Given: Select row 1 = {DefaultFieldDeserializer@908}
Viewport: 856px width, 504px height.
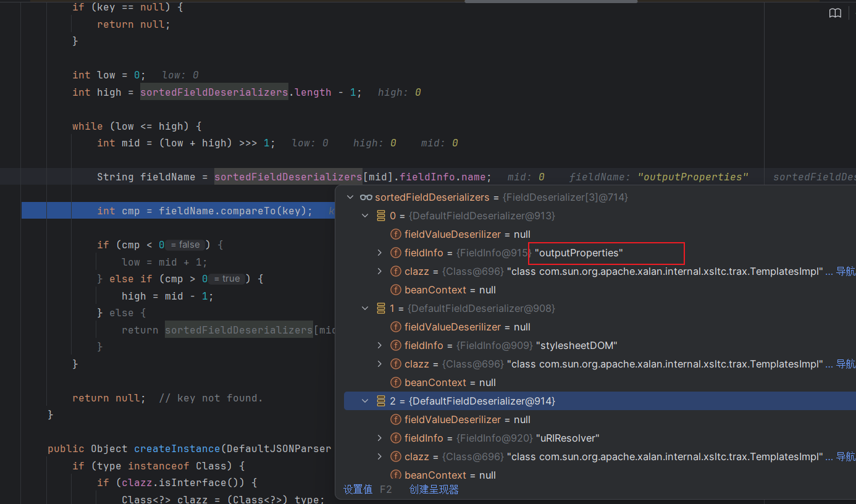Looking at the screenshot, I should click(600, 308).
